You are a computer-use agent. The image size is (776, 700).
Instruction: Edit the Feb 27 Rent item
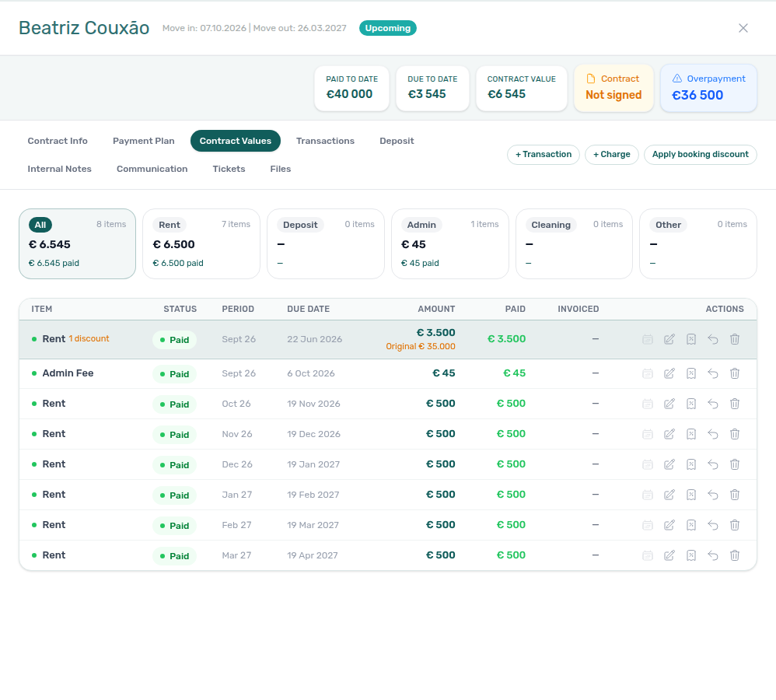coord(669,525)
